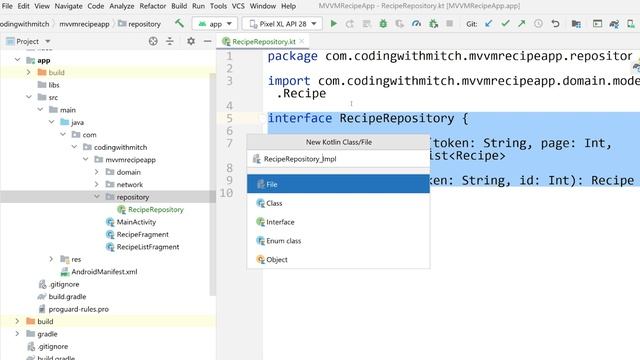This screenshot has width=640, height=360.
Task: Open Project panel gear settings
Action: tap(191, 41)
